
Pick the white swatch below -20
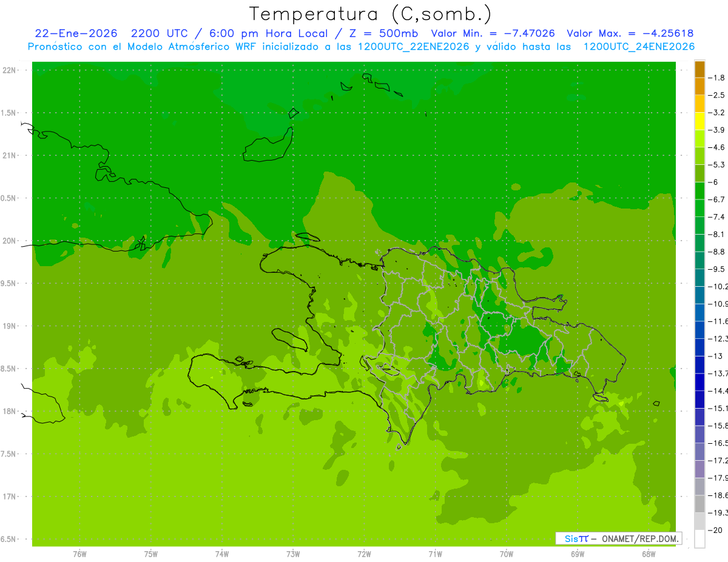(x=699, y=538)
